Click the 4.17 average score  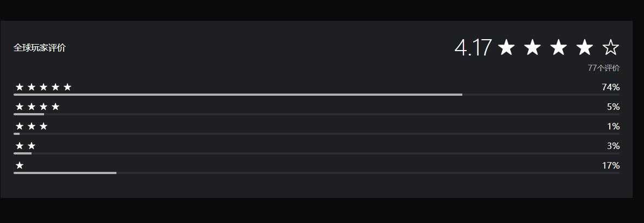473,48
